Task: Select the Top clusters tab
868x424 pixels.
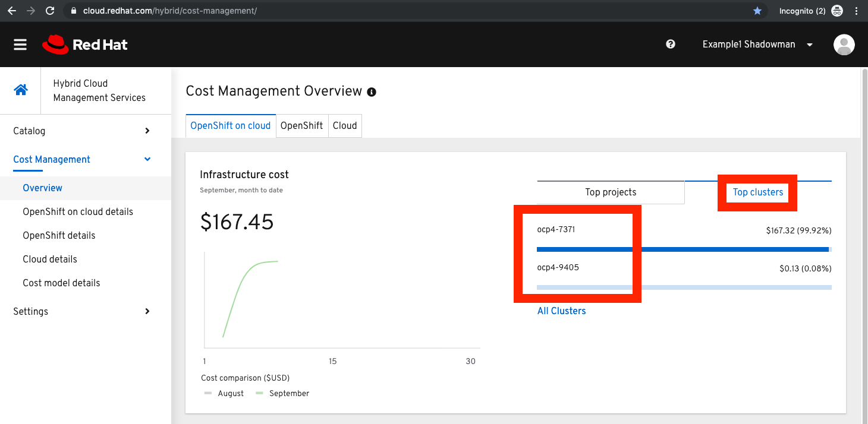Action: pos(758,192)
